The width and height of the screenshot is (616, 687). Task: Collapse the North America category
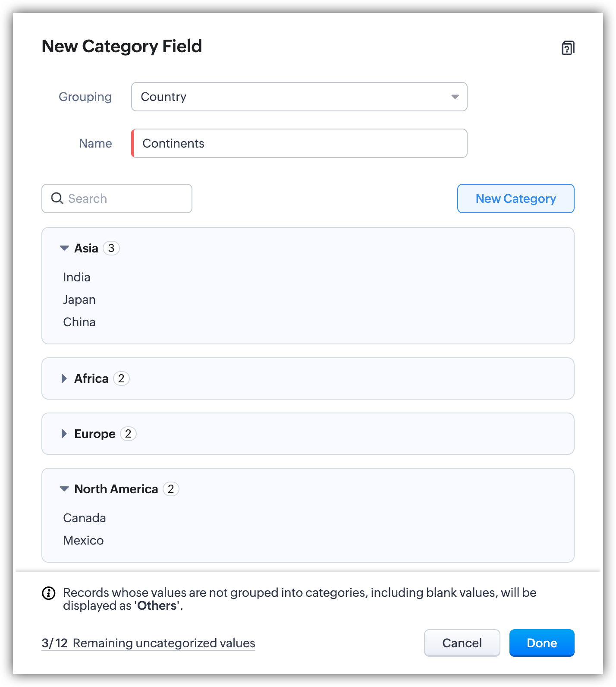pyautogui.click(x=64, y=489)
